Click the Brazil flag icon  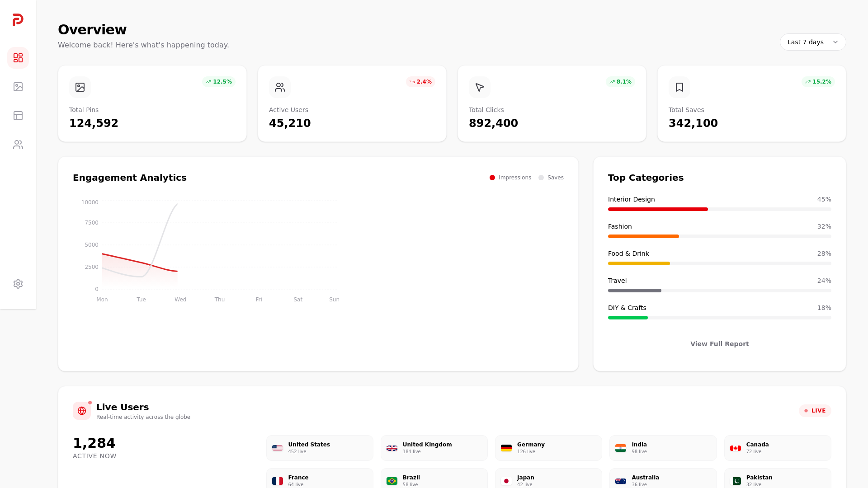(392, 481)
